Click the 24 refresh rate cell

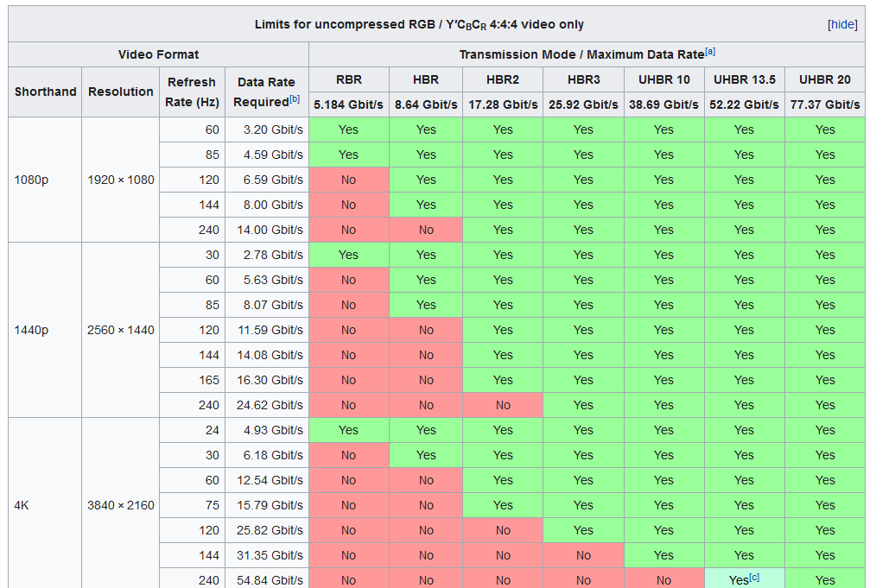click(x=192, y=430)
